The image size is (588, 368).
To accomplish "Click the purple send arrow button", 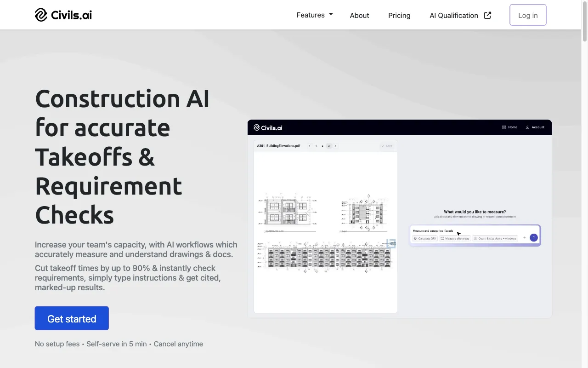I will pos(534,237).
